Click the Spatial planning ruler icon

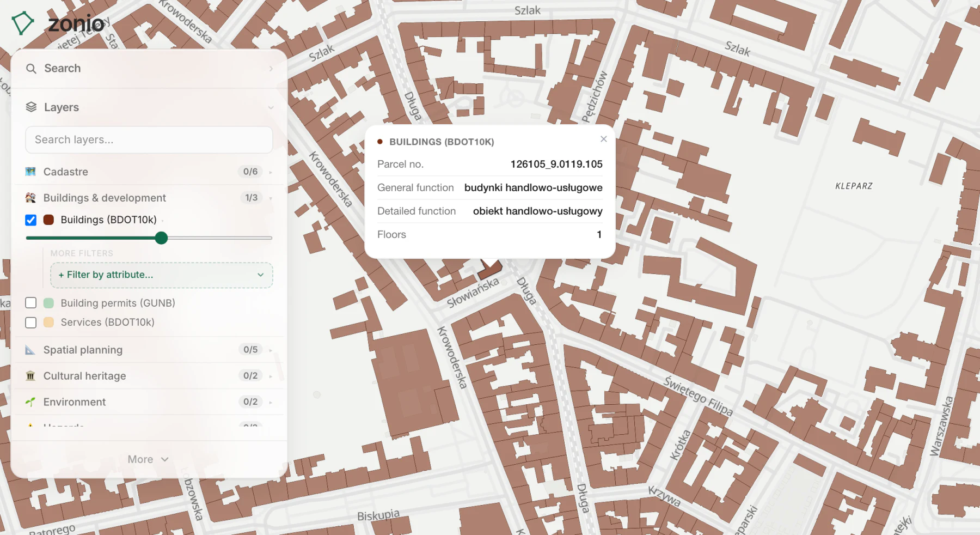click(x=30, y=350)
